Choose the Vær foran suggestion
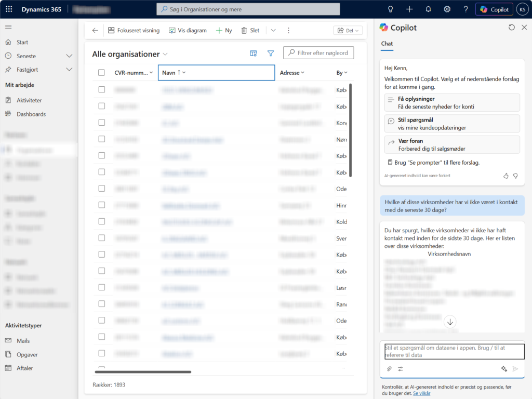The width and height of the screenshot is (532, 399). click(452, 145)
